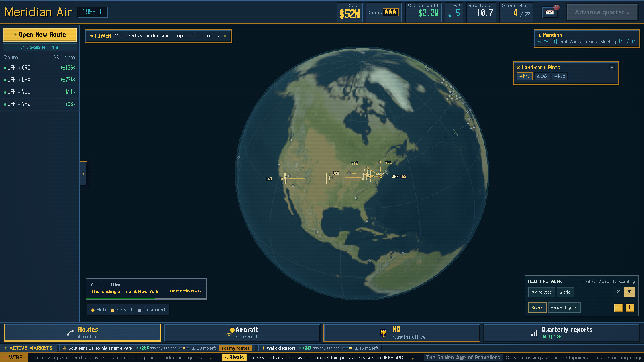This screenshot has width=644, height=362.
Task: Click the Advance quarter button
Action: (602, 12)
